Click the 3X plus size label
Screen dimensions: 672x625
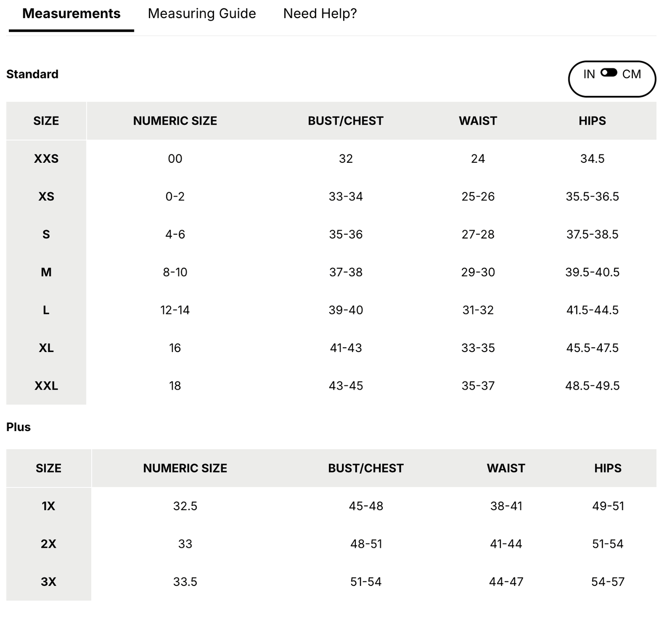click(x=48, y=581)
